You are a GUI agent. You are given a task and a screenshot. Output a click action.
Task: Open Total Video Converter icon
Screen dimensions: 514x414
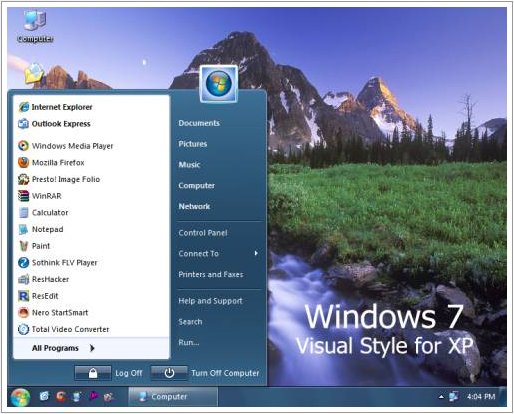click(x=23, y=329)
